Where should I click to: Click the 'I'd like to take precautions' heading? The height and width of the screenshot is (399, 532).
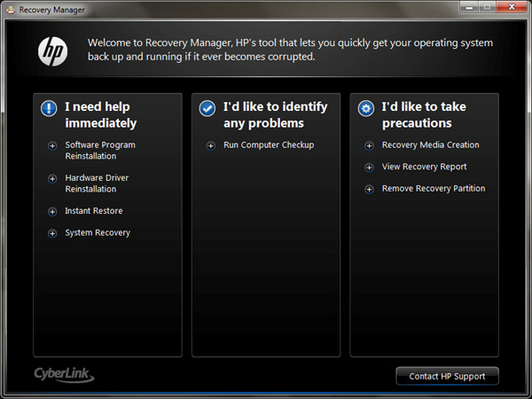424,115
